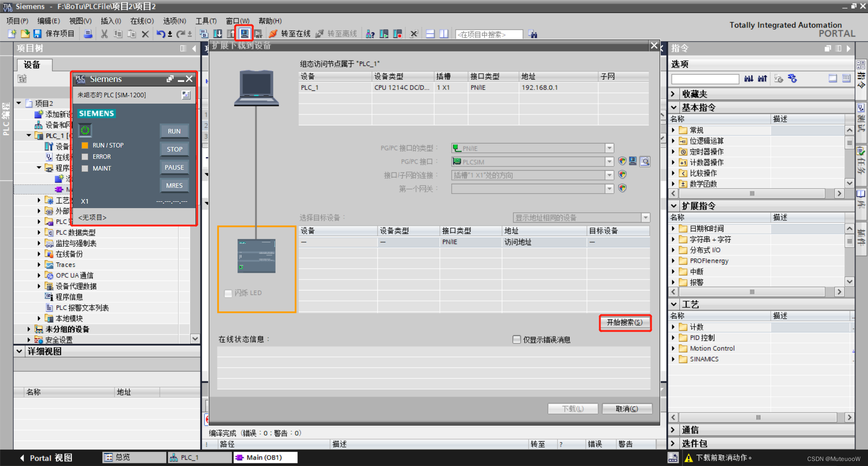Select the PROFIenergy instruction folder
The width and height of the screenshot is (868, 466).
click(709, 261)
